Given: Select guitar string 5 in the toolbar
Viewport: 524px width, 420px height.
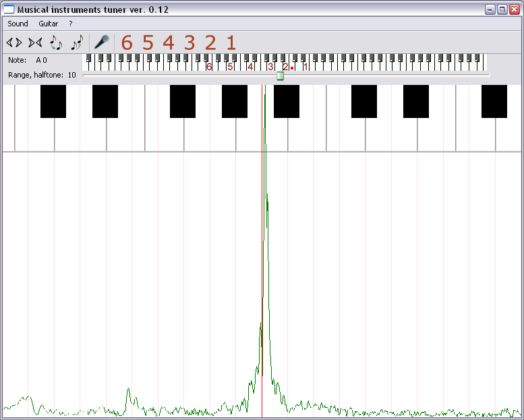Looking at the screenshot, I should (x=148, y=42).
